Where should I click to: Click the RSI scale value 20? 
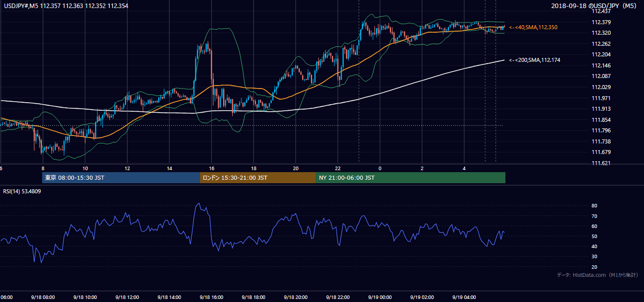(594, 267)
